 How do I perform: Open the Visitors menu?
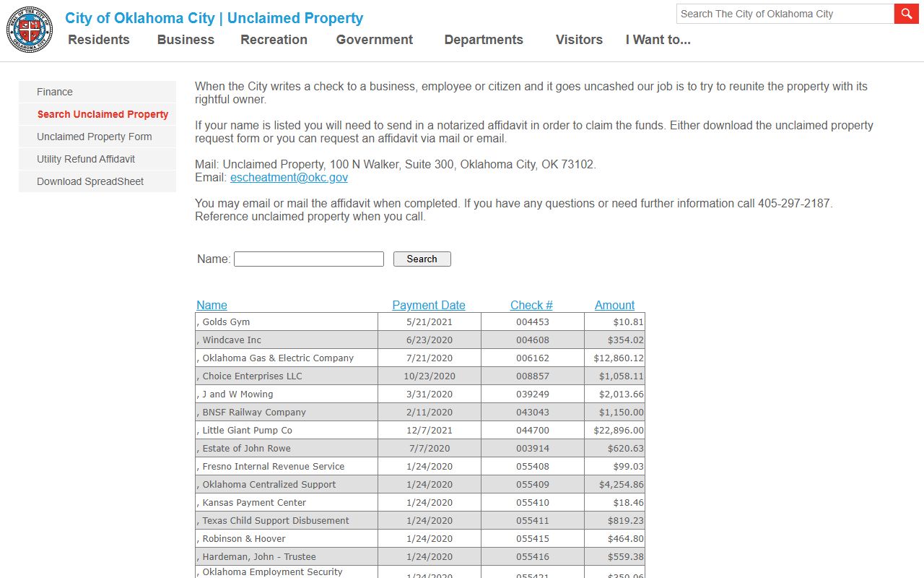(x=579, y=40)
